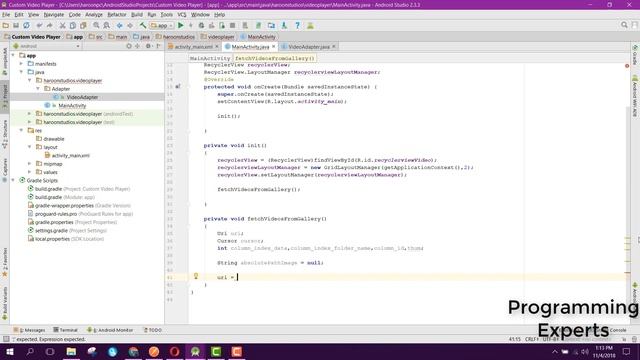Viewport: 640px width, 360px height.
Task: Click the Synchronize toolbar icon
Action: click(x=27, y=25)
